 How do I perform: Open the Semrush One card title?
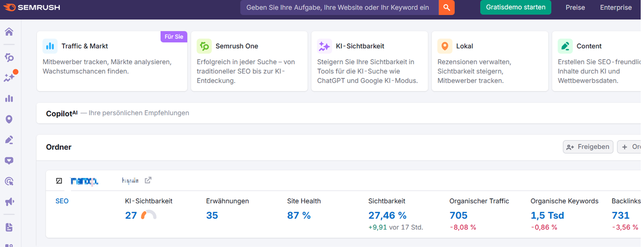[237, 46]
